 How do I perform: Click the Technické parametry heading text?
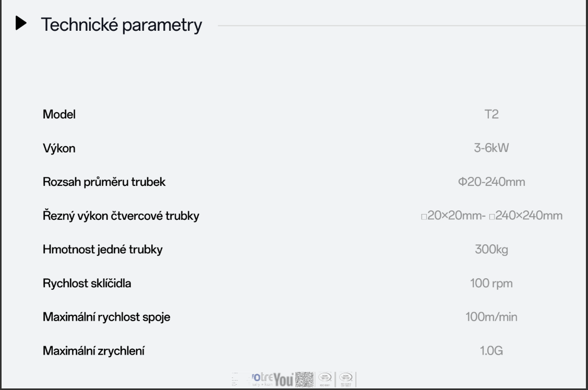121,25
